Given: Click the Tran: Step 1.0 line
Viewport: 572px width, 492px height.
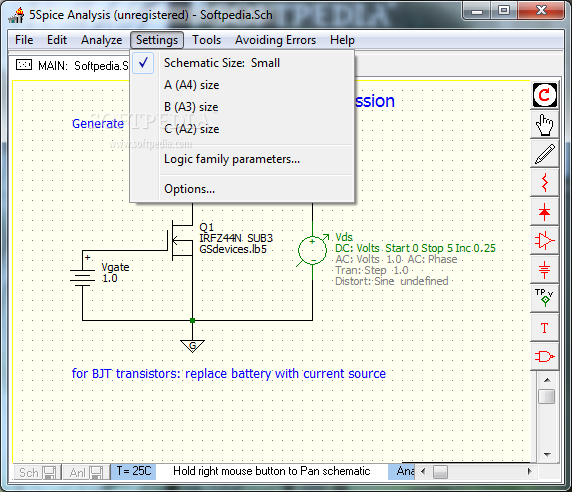Looking at the screenshot, I should click(371, 270).
